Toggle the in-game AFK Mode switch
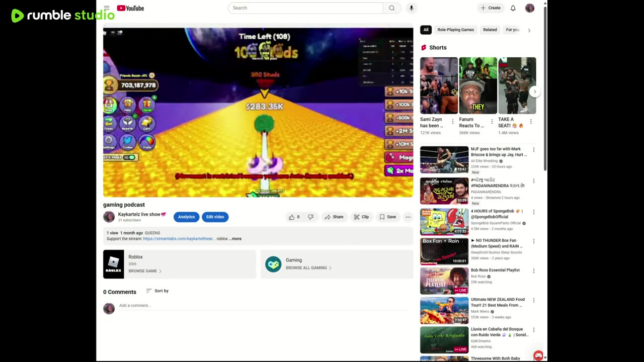644x362 pixels. [x=130, y=157]
